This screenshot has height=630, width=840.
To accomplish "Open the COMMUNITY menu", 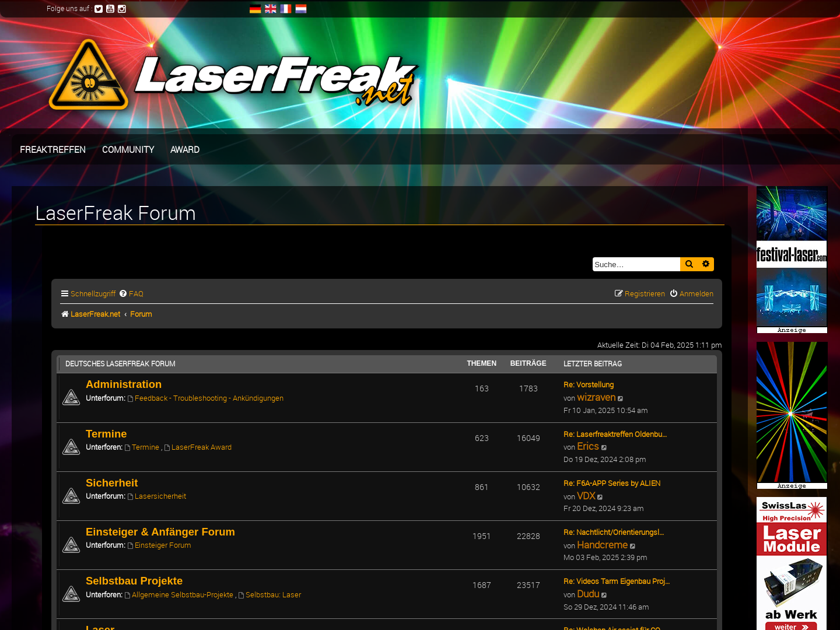I will 128,150.
